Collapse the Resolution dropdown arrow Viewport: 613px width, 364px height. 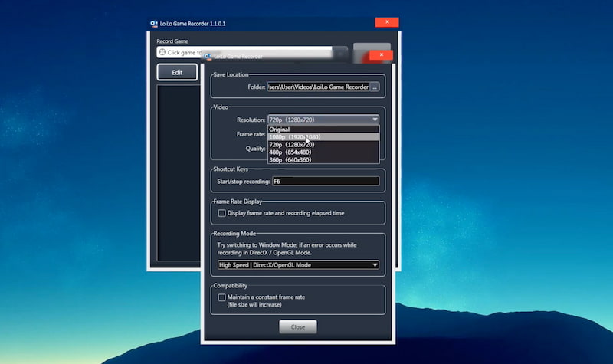click(375, 120)
